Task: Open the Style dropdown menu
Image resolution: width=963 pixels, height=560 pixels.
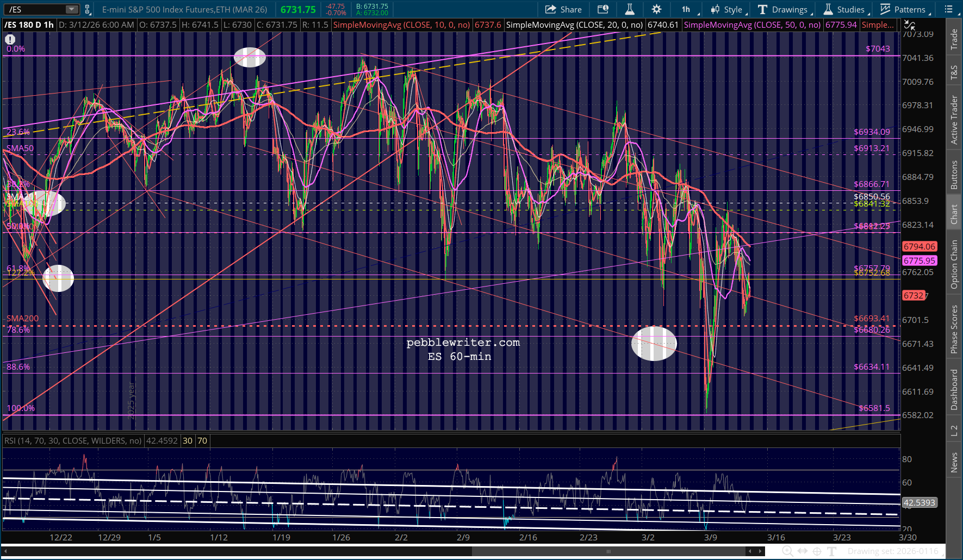Action: tap(728, 9)
